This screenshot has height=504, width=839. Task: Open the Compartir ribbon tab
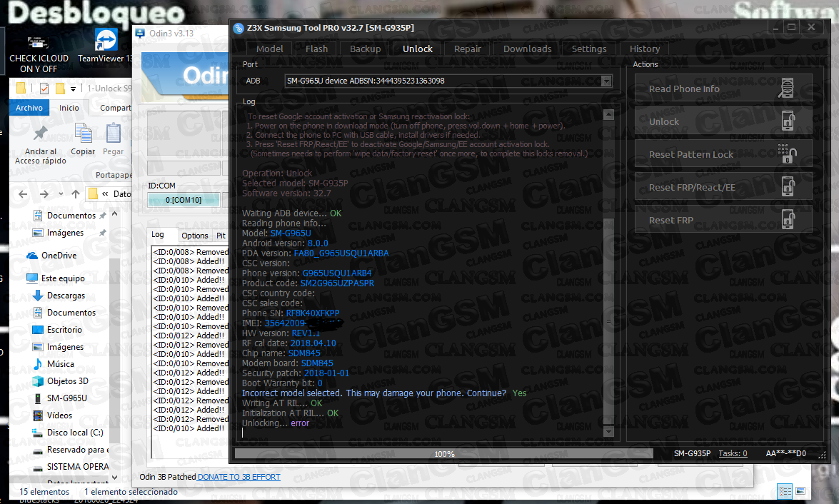click(115, 108)
